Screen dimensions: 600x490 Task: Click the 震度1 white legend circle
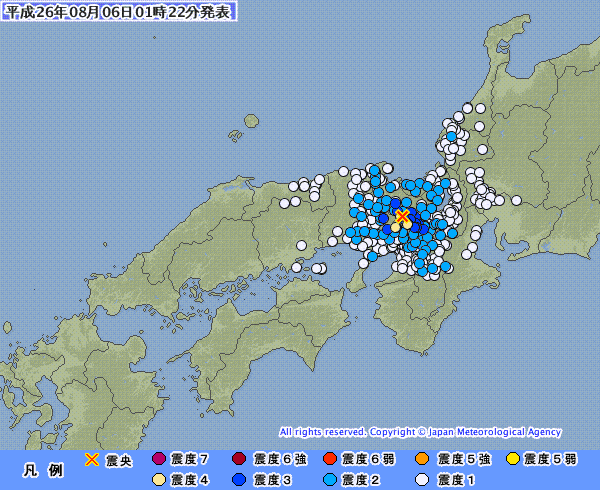[x=422, y=480]
